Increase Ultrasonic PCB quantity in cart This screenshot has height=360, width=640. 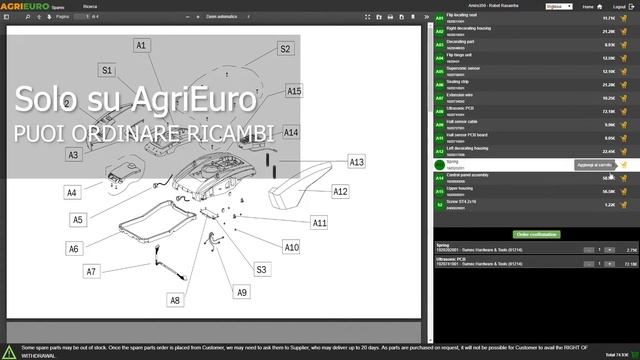pos(609,264)
